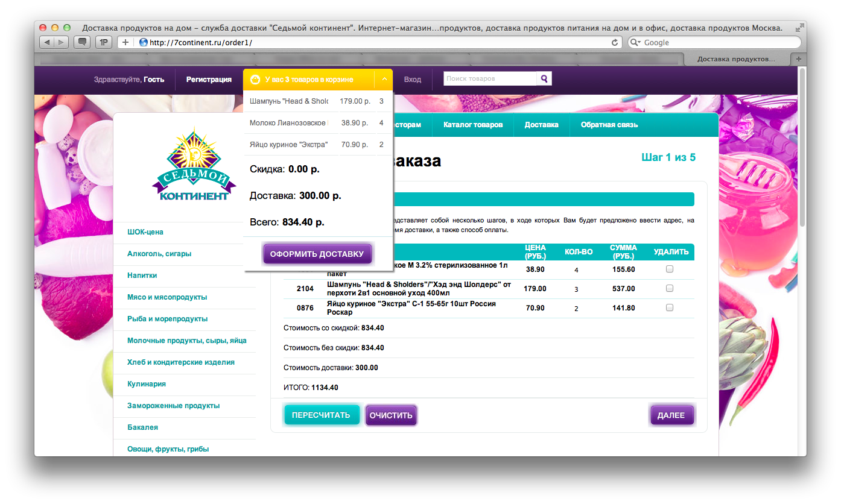Click the page's vertical scrollbar

[x=802, y=148]
